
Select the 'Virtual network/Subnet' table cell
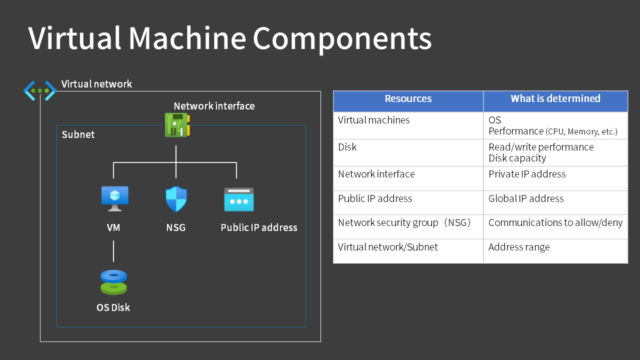(408, 251)
